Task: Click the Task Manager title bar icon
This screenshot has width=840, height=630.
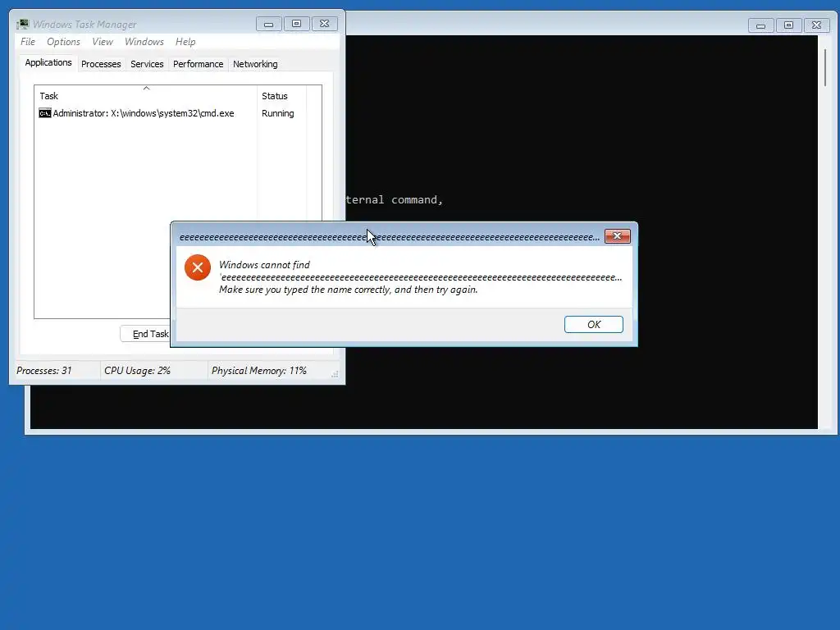Action: pyautogui.click(x=22, y=24)
